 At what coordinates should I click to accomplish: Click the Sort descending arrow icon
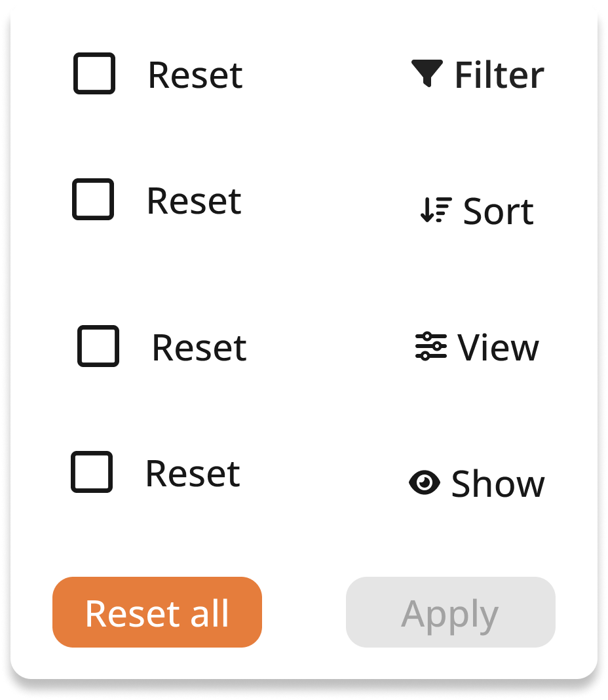tap(436, 210)
